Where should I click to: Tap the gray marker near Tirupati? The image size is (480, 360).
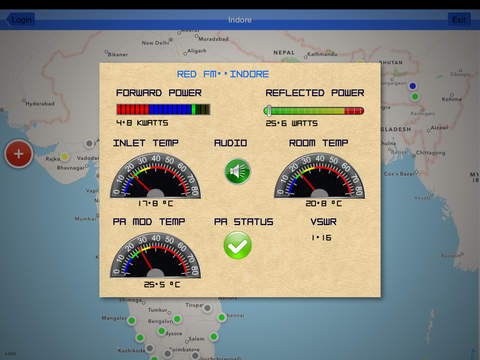point(207,308)
